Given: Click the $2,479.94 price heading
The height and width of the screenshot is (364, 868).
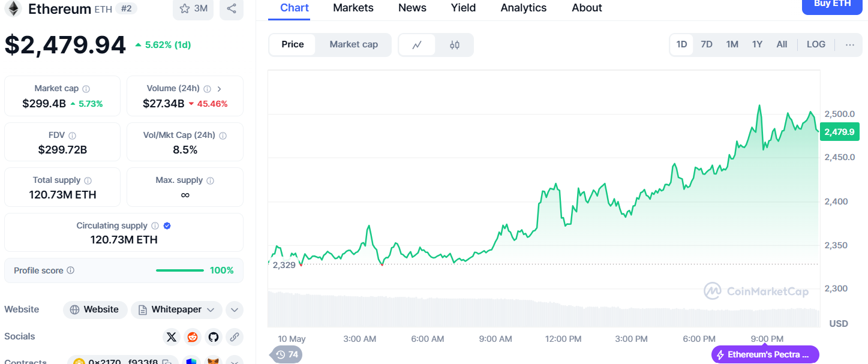Looking at the screenshot, I should [65, 45].
